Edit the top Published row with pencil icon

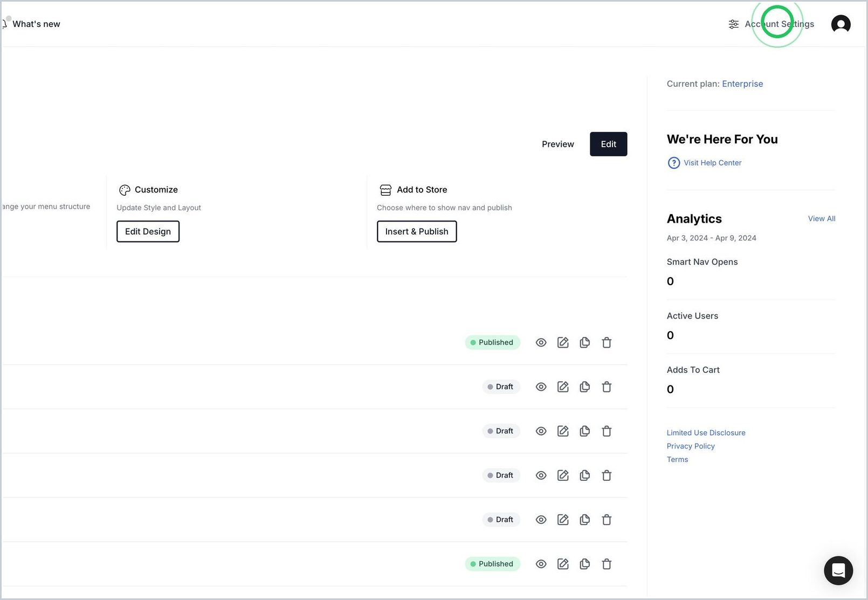coord(563,342)
